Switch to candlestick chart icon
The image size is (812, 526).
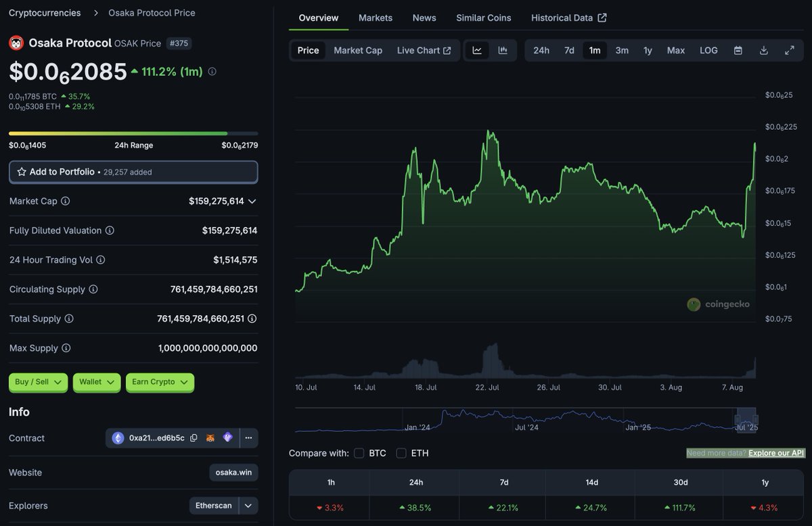point(503,51)
